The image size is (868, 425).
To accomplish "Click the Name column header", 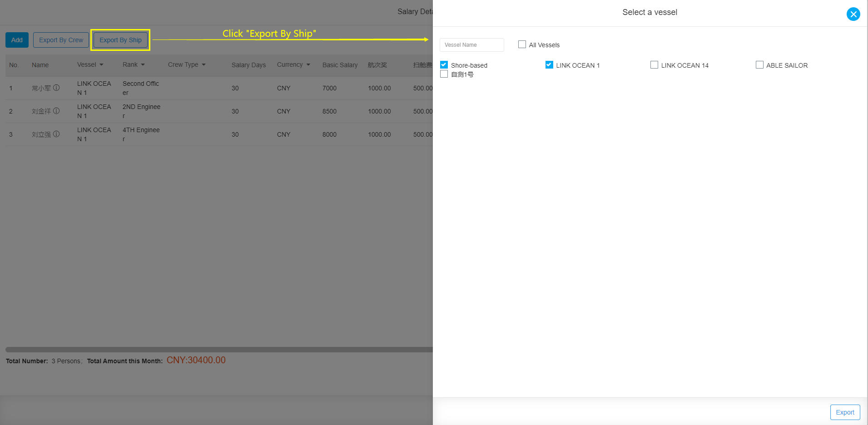I will pyautogui.click(x=40, y=65).
